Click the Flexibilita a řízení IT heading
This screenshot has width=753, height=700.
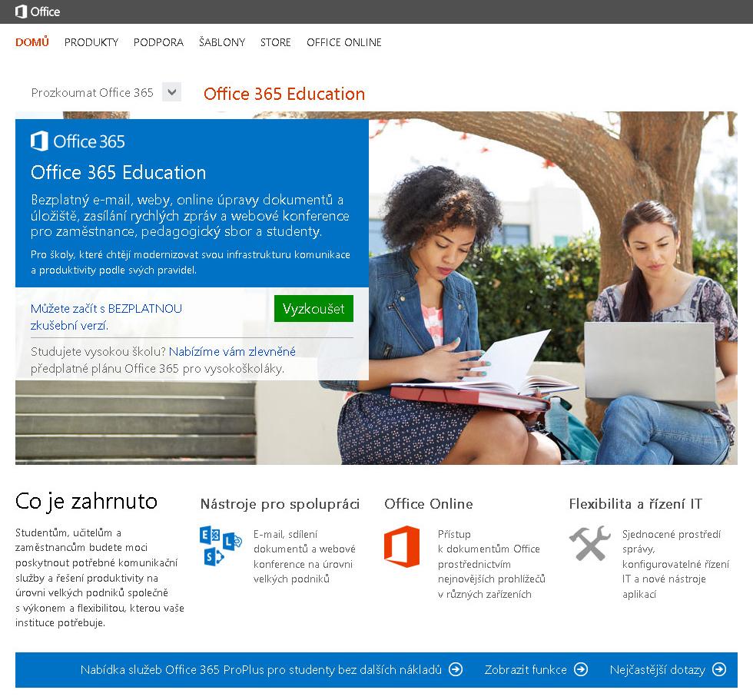(x=635, y=503)
